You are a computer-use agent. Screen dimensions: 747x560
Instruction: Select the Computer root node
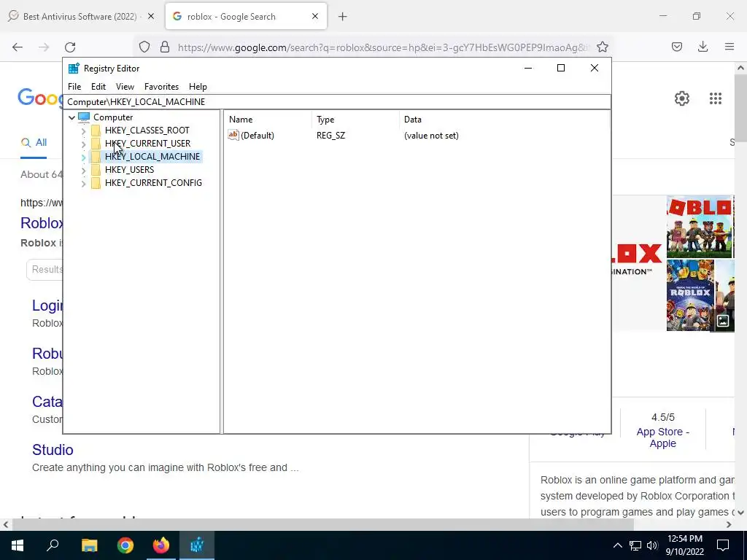point(113,117)
